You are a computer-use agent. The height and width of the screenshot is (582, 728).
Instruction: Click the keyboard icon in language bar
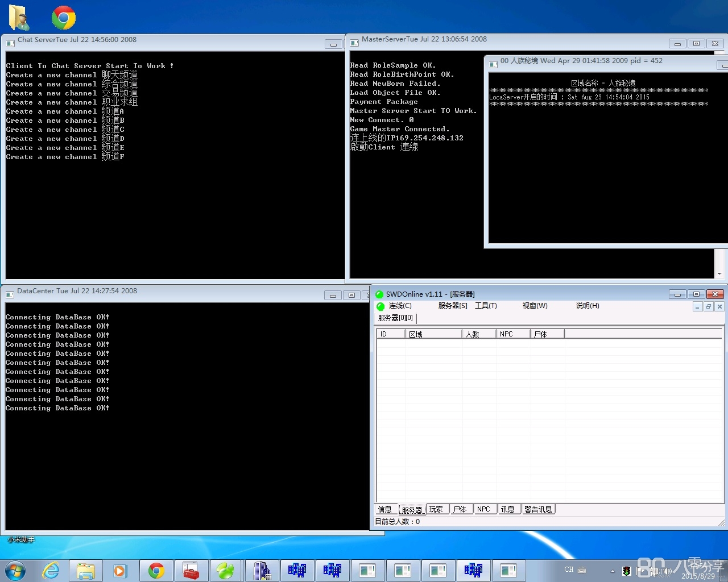point(582,570)
